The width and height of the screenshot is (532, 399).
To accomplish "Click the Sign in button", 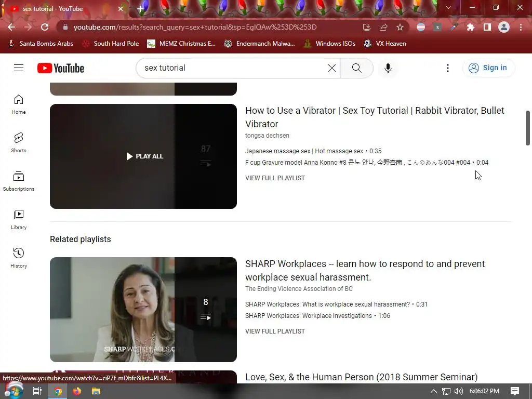I will pyautogui.click(x=488, y=68).
